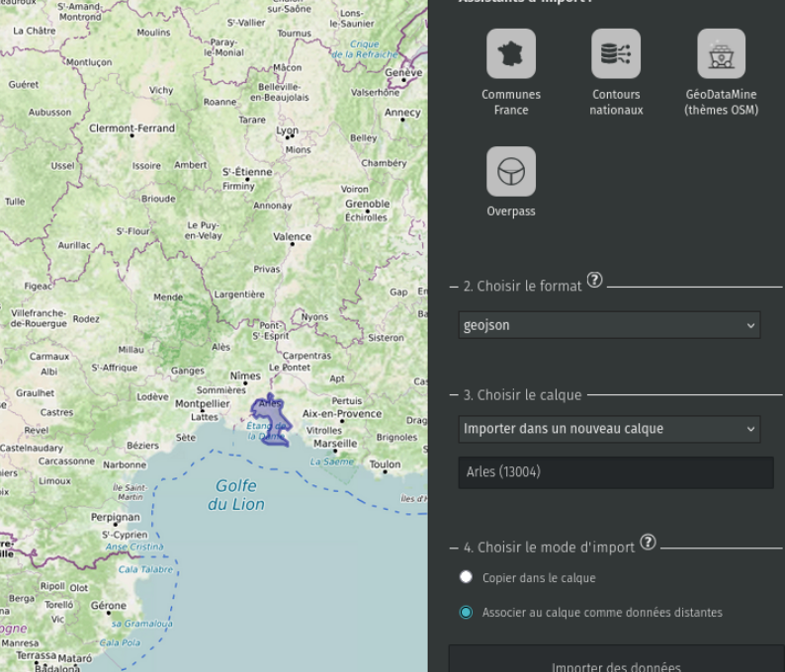Open the Communes France import assistant
This screenshot has width=785, height=672.
(x=511, y=54)
